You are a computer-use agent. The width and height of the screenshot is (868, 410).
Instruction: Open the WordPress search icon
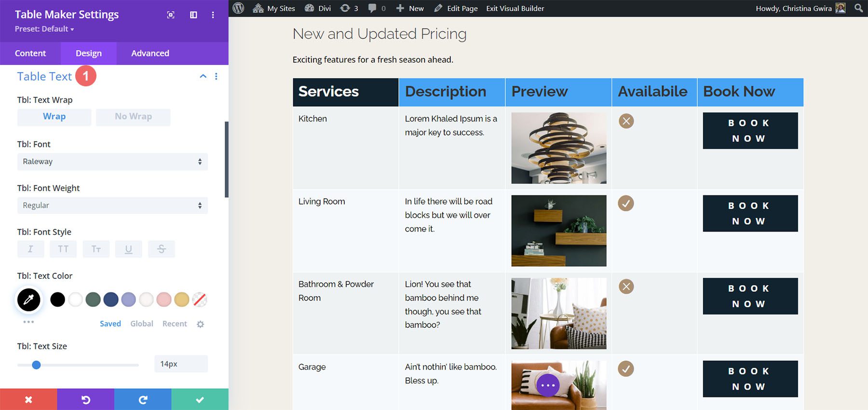coord(858,8)
